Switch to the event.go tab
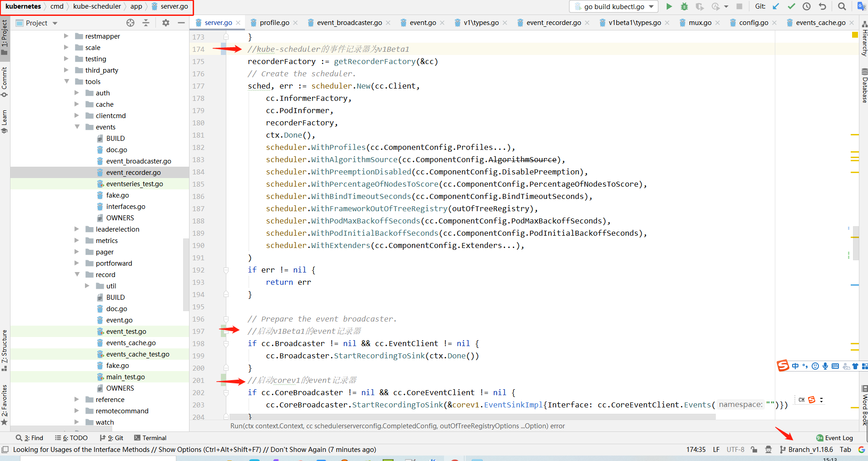 coord(422,23)
